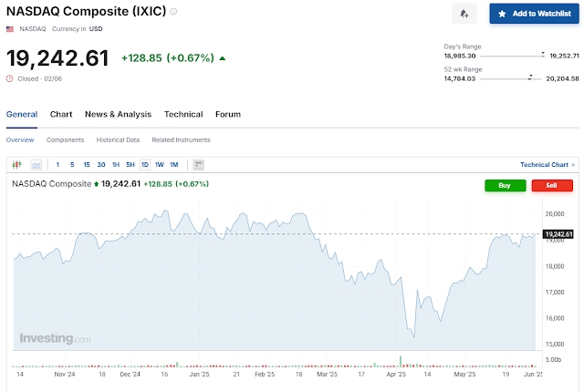Click the 52 wk high 20,204.58
584x392 pixels.
point(562,78)
